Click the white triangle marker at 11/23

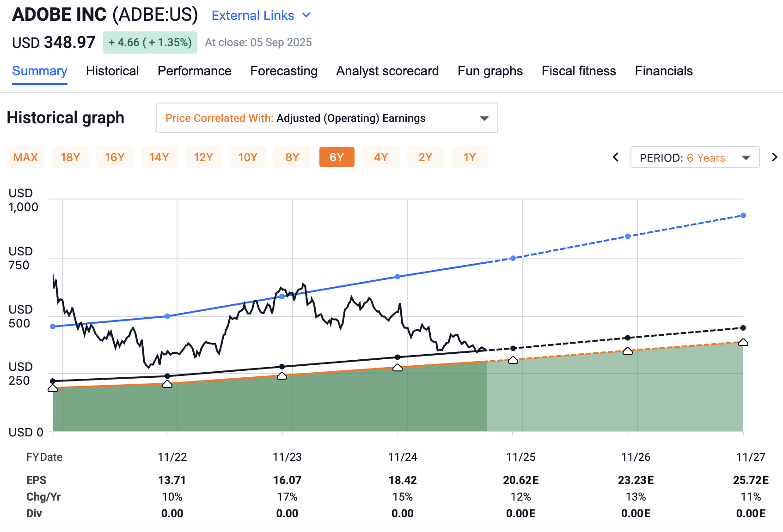[x=282, y=376]
